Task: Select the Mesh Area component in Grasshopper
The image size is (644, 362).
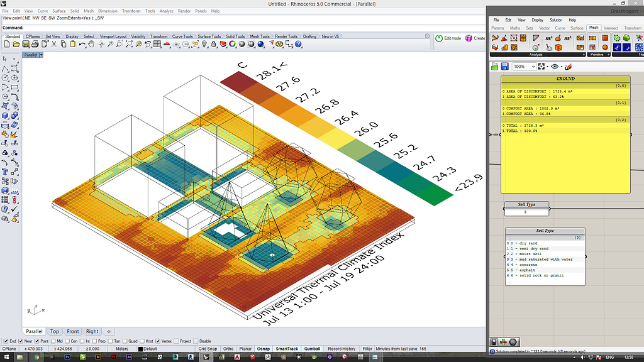Action: tap(548, 38)
